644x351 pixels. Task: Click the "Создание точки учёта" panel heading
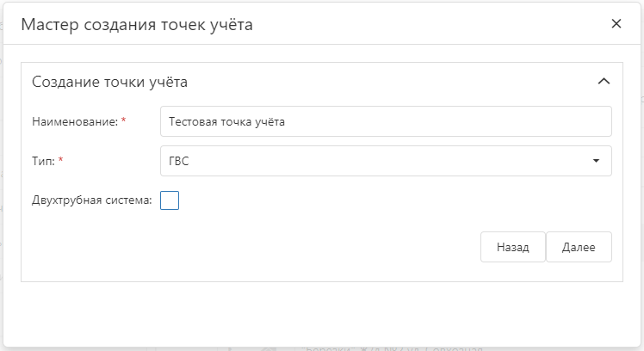click(109, 83)
